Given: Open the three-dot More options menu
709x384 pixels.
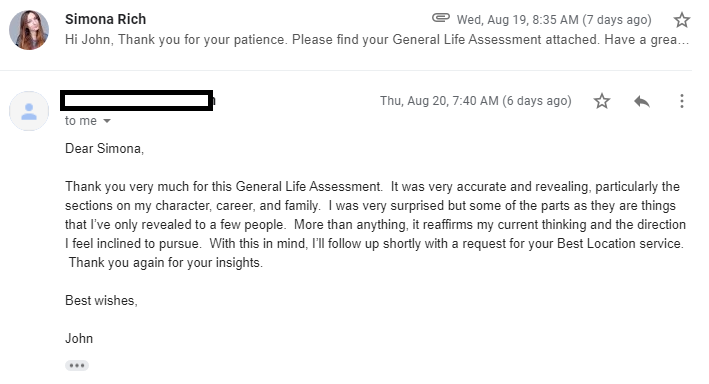Looking at the screenshot, I should (x=681, y=101).
